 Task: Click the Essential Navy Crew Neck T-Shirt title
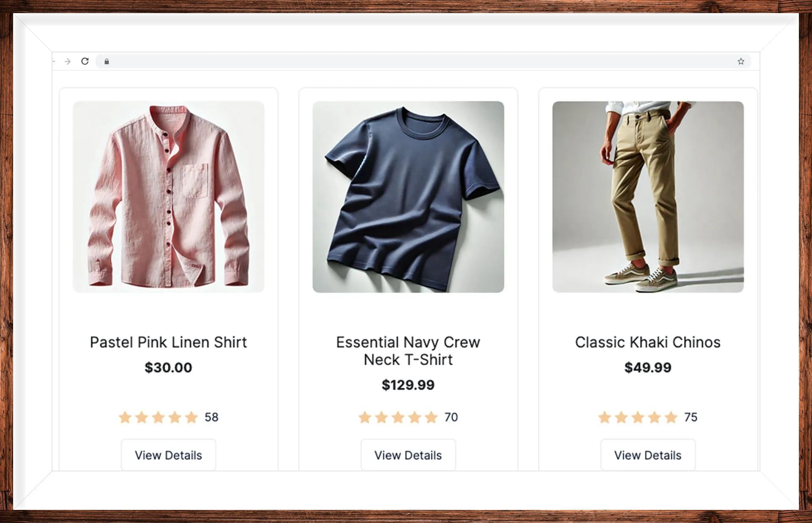coord(408,351)
